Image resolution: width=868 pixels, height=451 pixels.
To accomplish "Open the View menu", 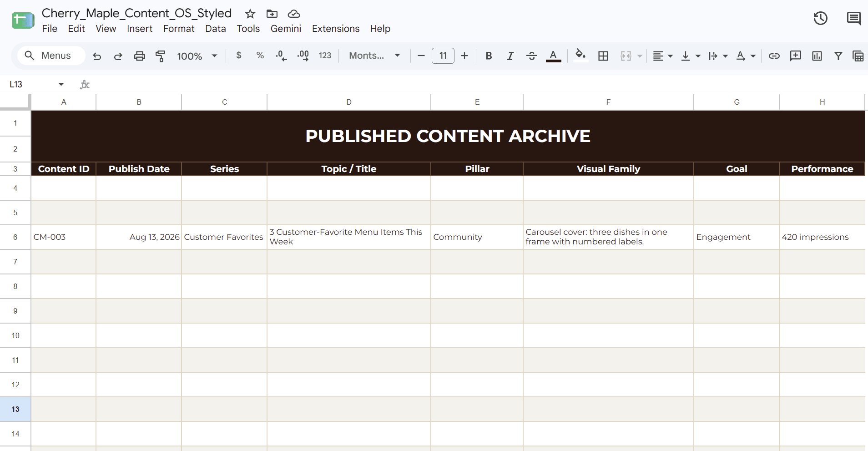I will click(x=106, y=29).
